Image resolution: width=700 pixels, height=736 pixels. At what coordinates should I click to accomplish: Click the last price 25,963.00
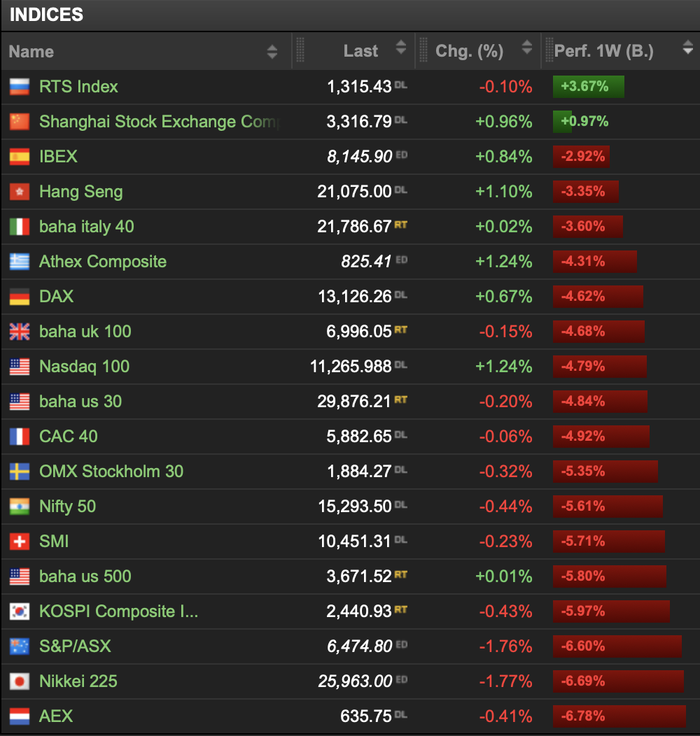(355, 681)
